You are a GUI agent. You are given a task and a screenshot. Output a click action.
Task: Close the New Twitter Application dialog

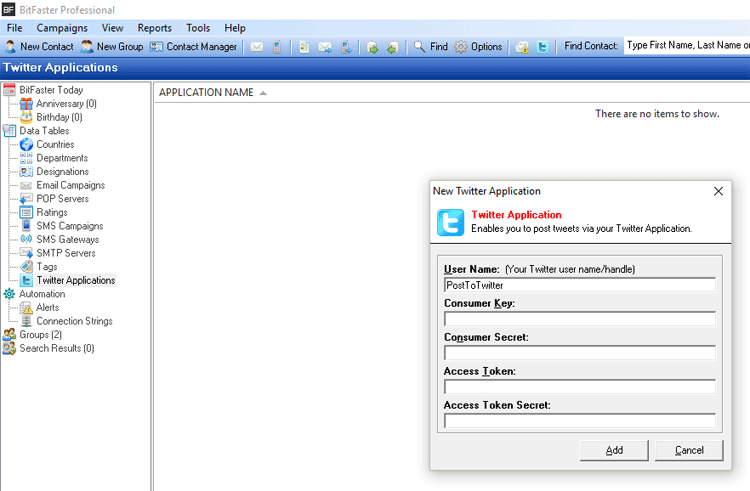[718, 191]
